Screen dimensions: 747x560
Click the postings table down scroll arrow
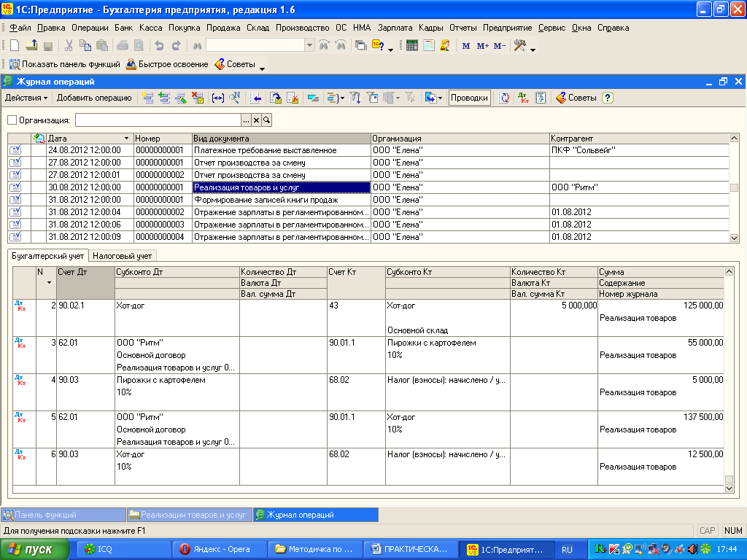[x=729, y=488]
